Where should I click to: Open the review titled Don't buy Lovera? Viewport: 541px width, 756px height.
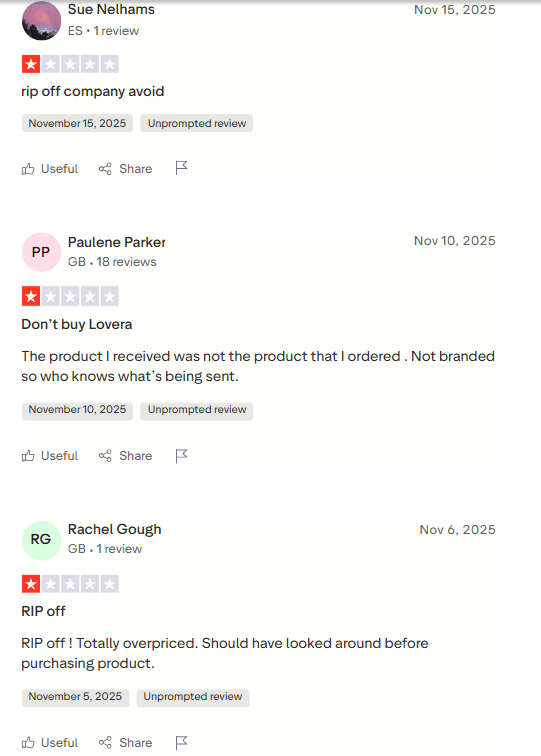tap(77, 324)
